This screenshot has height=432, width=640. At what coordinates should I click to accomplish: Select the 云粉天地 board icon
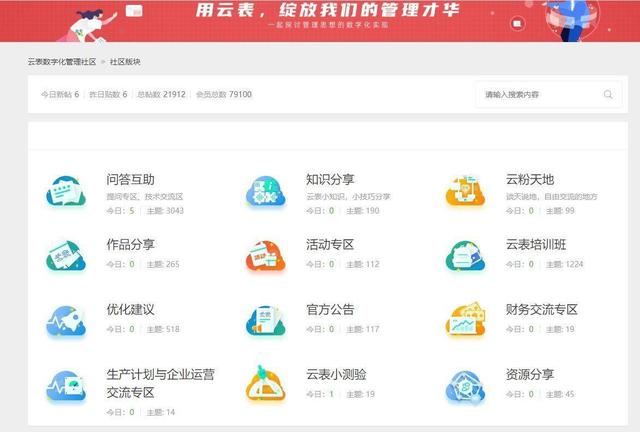click(466, 191)
